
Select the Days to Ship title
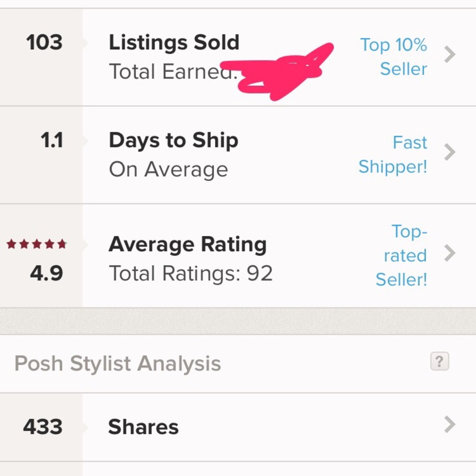coord(173,140)
